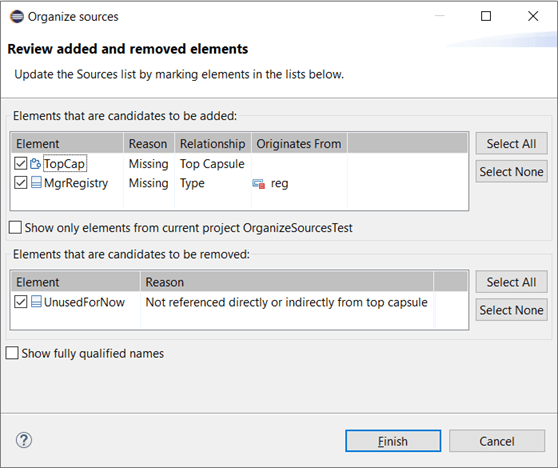Click Element column header in removed list
The image size is (558, 468).
click(x=76, y=282)
